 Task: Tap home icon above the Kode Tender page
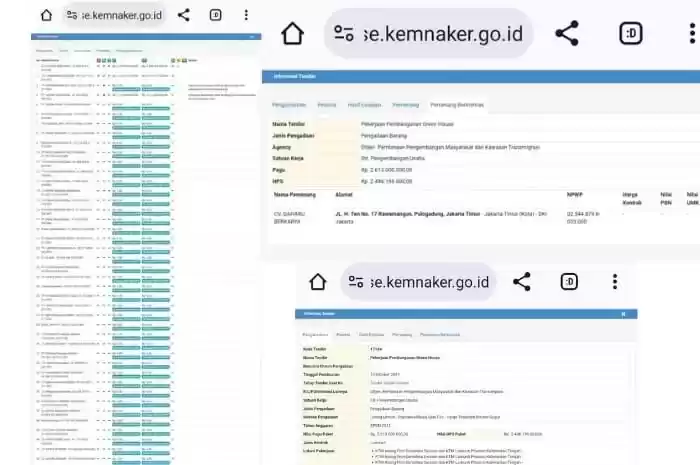tap(317, 282)
